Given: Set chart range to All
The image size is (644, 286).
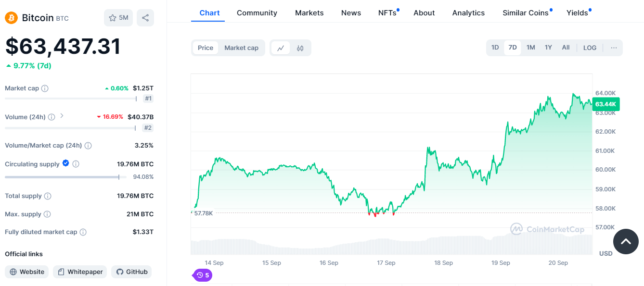Looking at the screenshot, I should click(566, 48).
